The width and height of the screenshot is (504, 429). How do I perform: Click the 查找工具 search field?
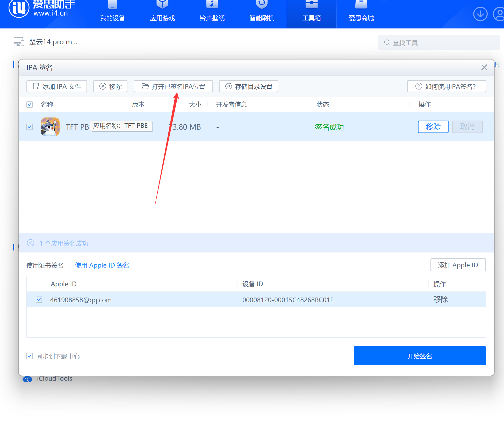point(439,42)
